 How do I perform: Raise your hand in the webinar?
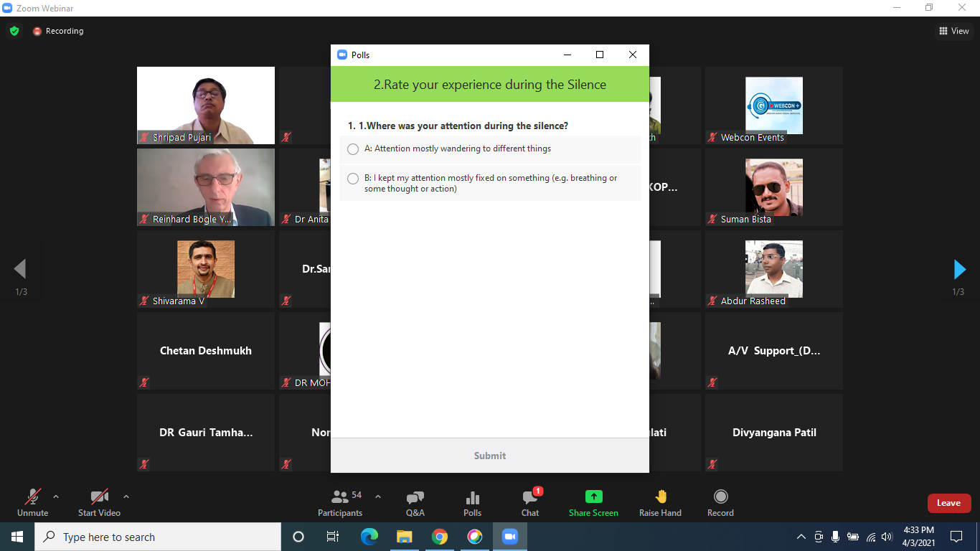[660, 503]
